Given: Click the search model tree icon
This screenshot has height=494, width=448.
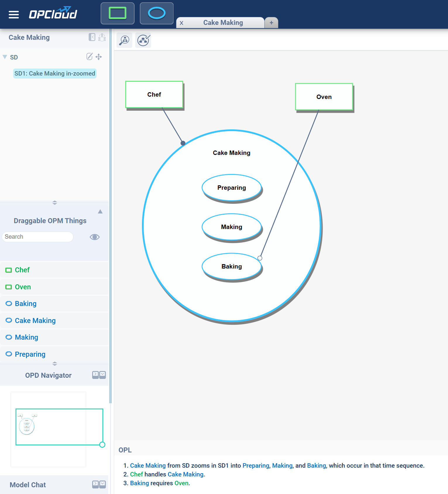Looking at the screenshot, I should [124, 40].
